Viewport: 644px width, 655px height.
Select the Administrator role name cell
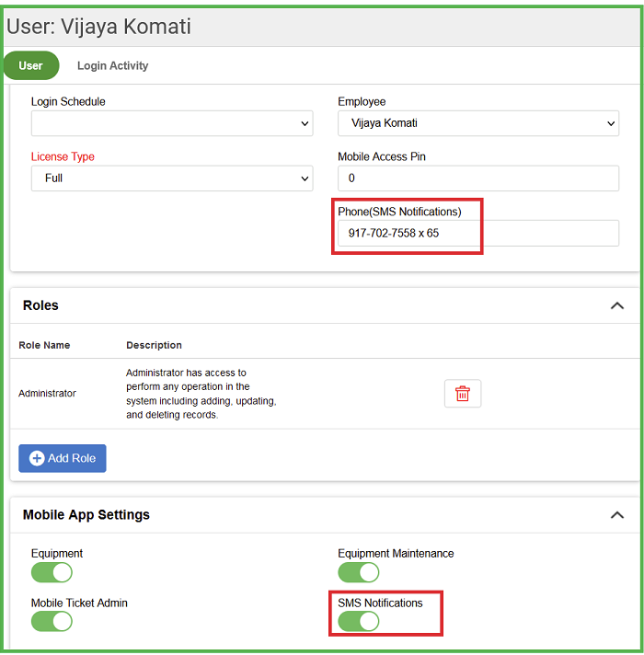(47, 394)
